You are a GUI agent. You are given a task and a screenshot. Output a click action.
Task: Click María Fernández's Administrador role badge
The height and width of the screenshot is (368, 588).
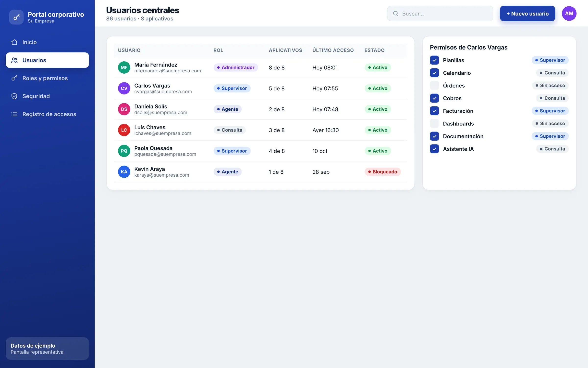pos(236,67)
